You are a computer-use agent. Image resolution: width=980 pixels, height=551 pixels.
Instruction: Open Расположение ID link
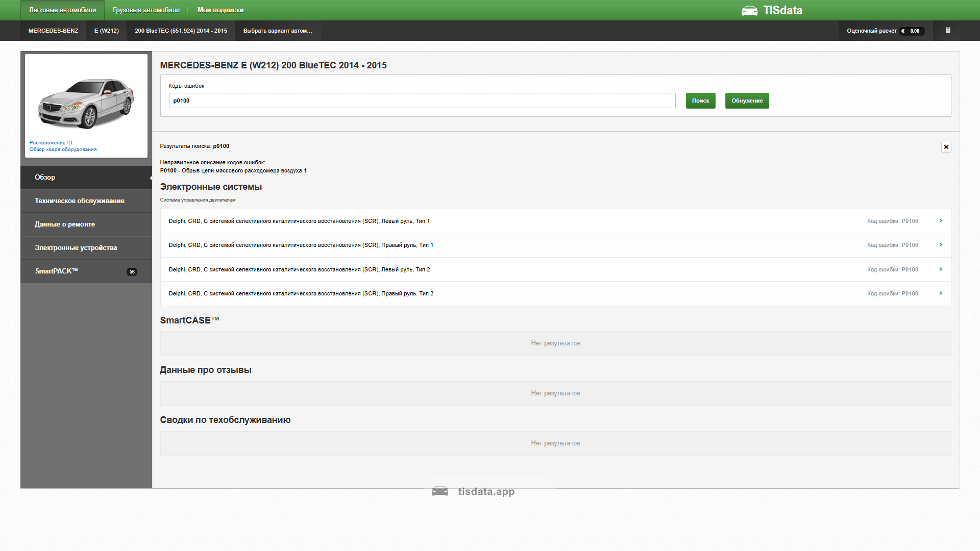[51, 143]
